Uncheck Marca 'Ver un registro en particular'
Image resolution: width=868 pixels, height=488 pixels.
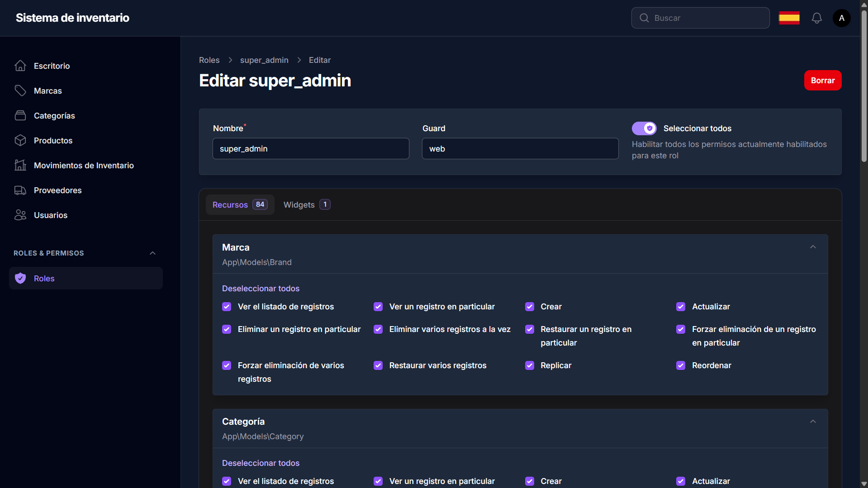click(378, 307)
